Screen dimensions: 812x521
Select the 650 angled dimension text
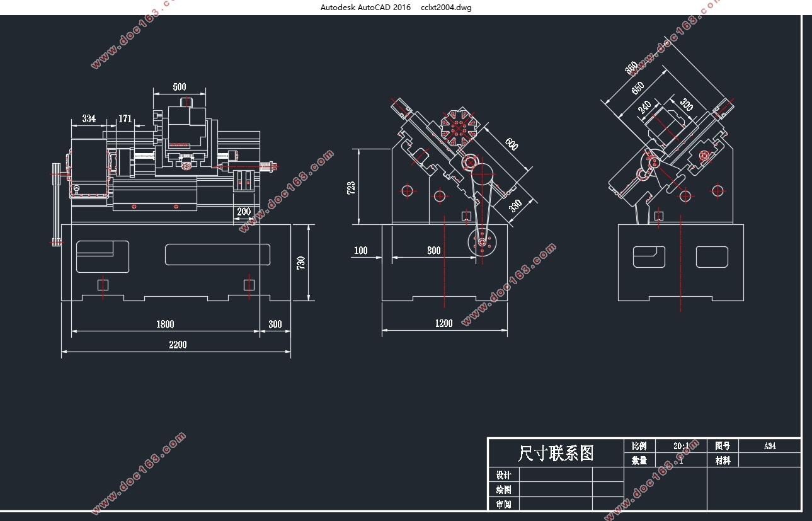coord(637,88)
